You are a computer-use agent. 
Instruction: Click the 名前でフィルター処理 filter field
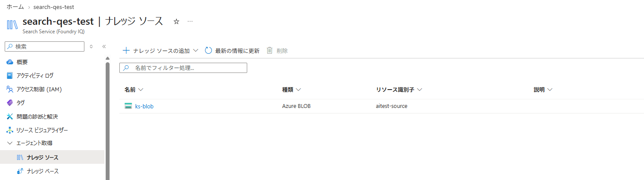tap(183, 68)
